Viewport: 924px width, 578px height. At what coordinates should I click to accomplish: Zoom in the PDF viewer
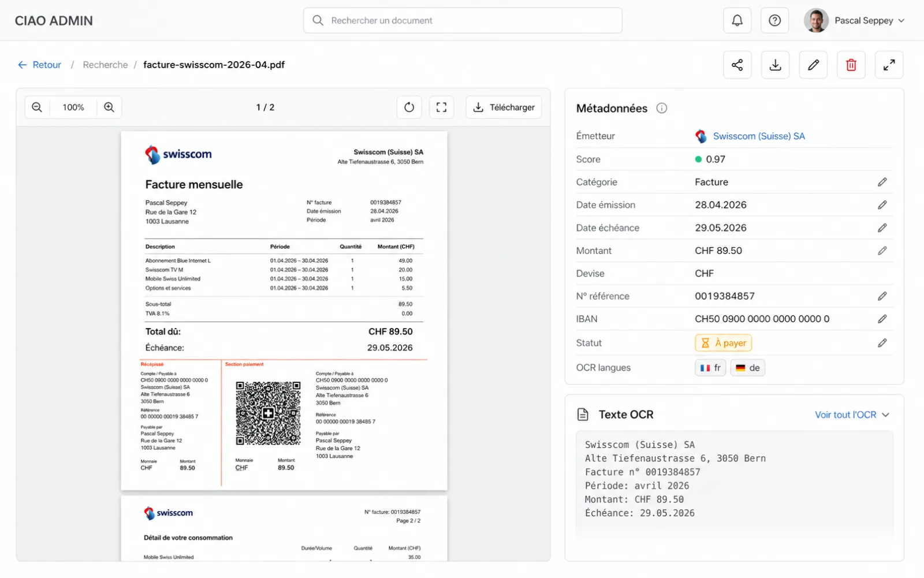[109, 107]
